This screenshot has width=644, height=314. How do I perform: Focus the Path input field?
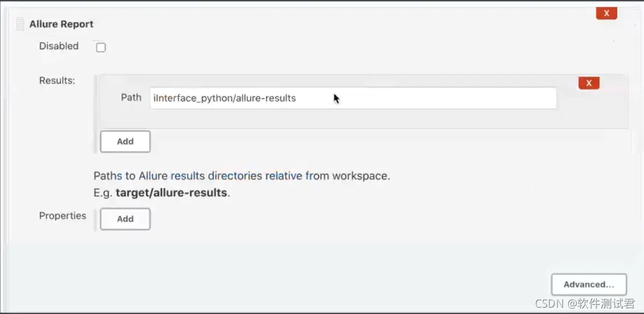pyautogui.click(x=353, y=98)
